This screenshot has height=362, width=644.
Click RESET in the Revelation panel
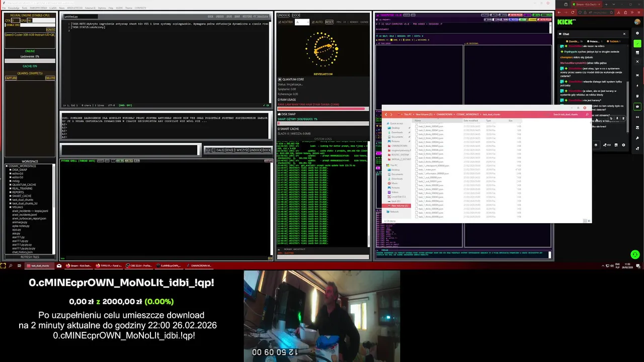[x=329, y=22]
